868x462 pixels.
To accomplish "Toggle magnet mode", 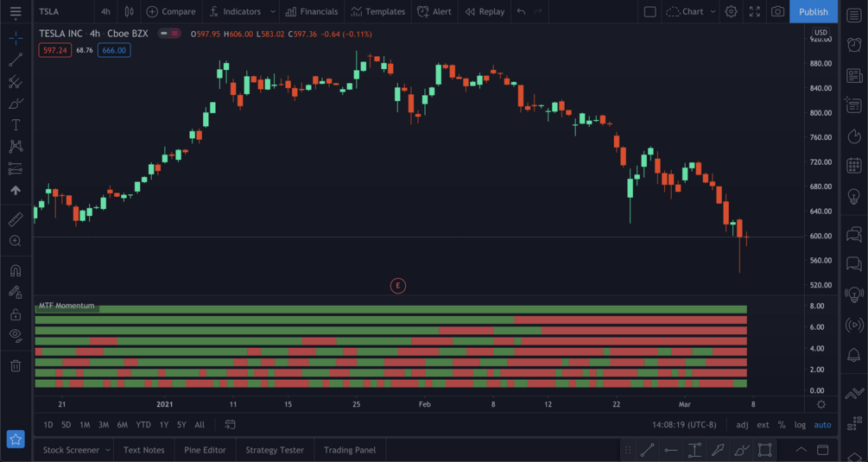I will (16, 270).
